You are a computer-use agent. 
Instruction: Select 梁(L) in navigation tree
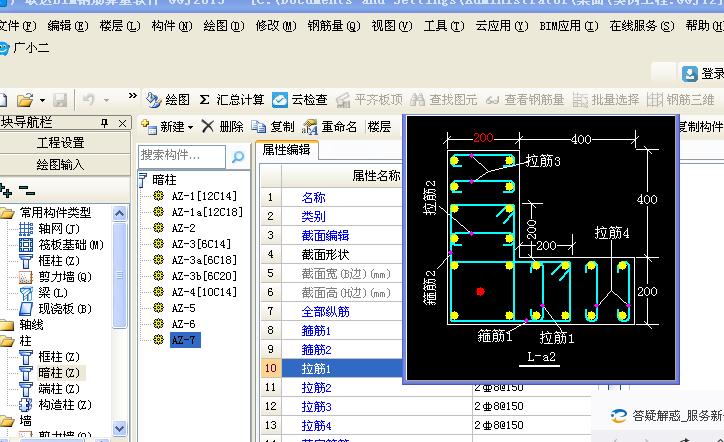pyautogui.click(x=53, y=293)
